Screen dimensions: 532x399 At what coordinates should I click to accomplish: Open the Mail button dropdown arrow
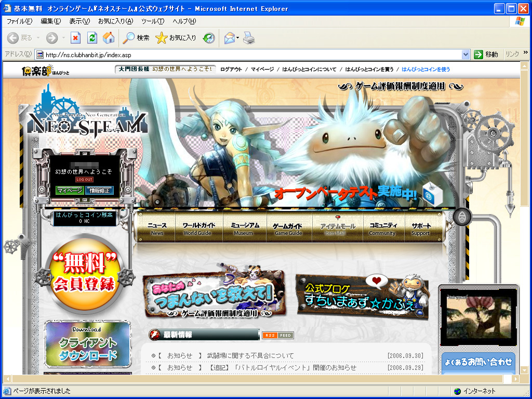(238, 38)
